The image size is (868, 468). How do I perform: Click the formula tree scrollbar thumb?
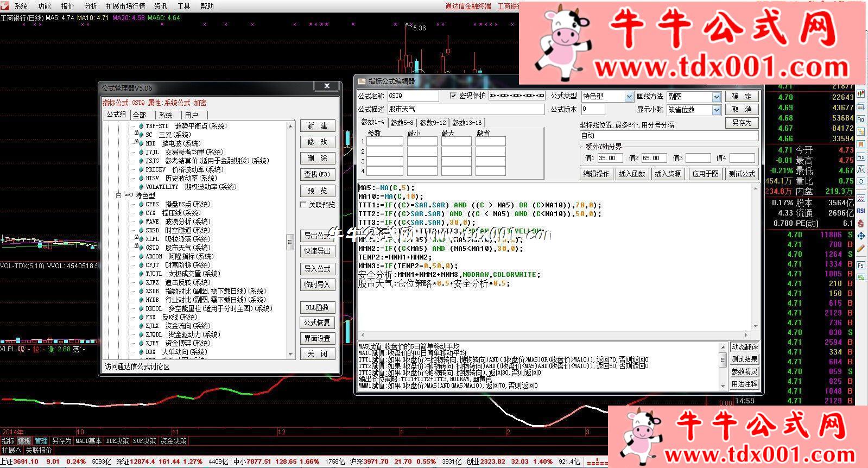(290, 243)
